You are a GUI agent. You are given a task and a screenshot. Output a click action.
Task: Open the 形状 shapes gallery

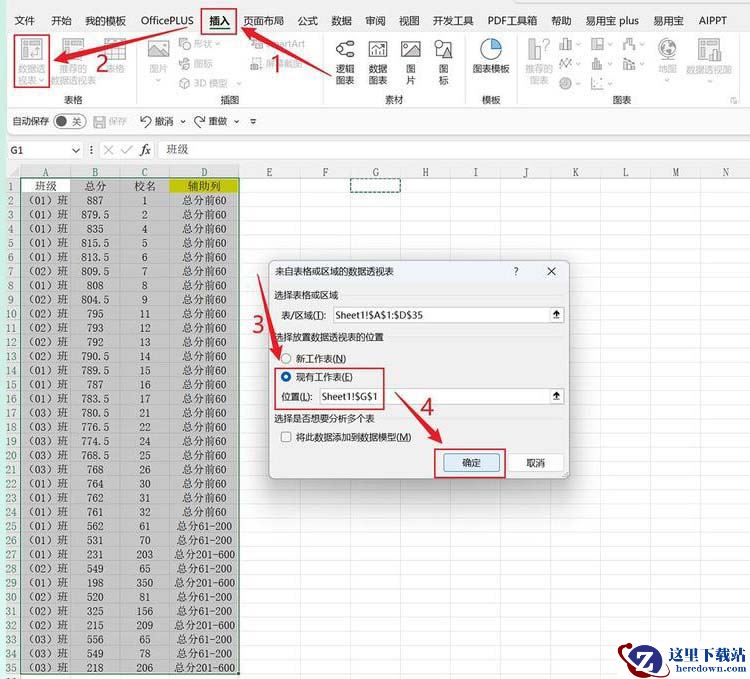point(199,44)
